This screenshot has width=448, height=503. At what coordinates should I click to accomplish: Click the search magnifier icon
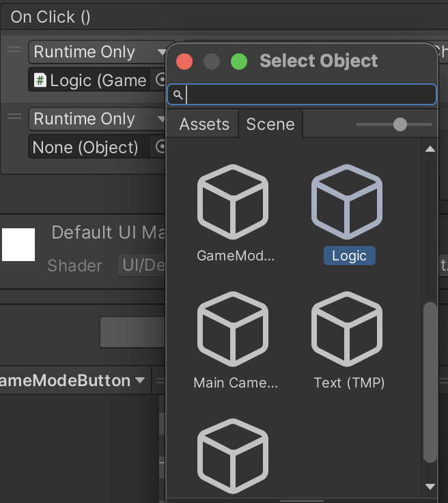(178, 94)
